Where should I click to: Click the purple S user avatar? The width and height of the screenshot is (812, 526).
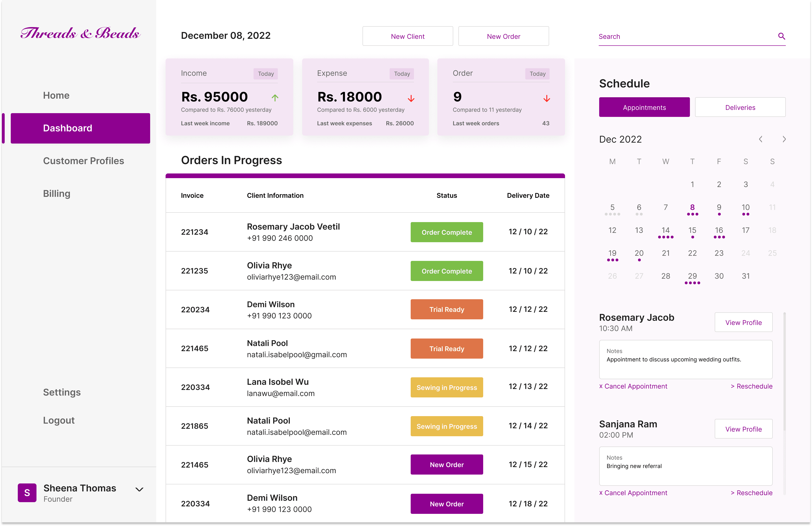[x=27, y=493]
